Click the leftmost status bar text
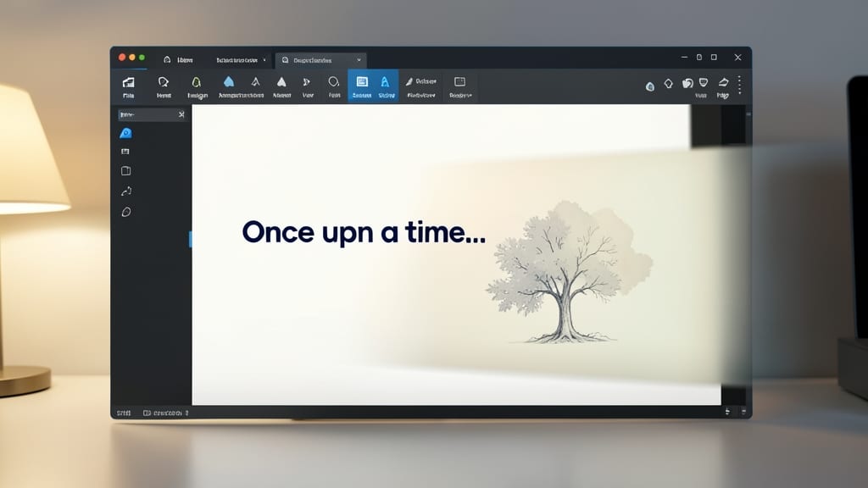This screenshot has height=488, width=868. click(x=124, y=413)
